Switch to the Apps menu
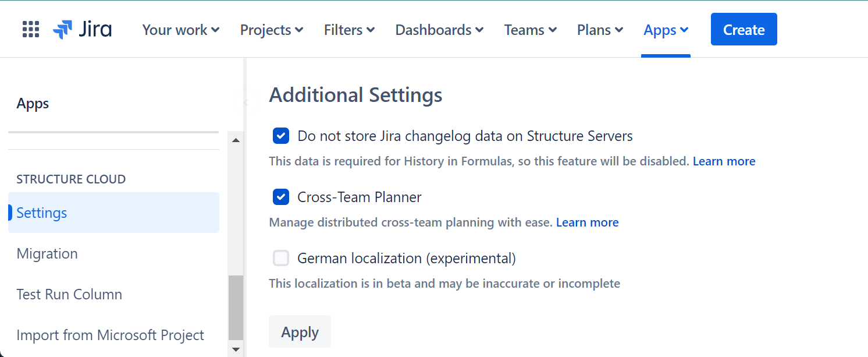This screenshot has width=868, height=357. pos(665,30)
